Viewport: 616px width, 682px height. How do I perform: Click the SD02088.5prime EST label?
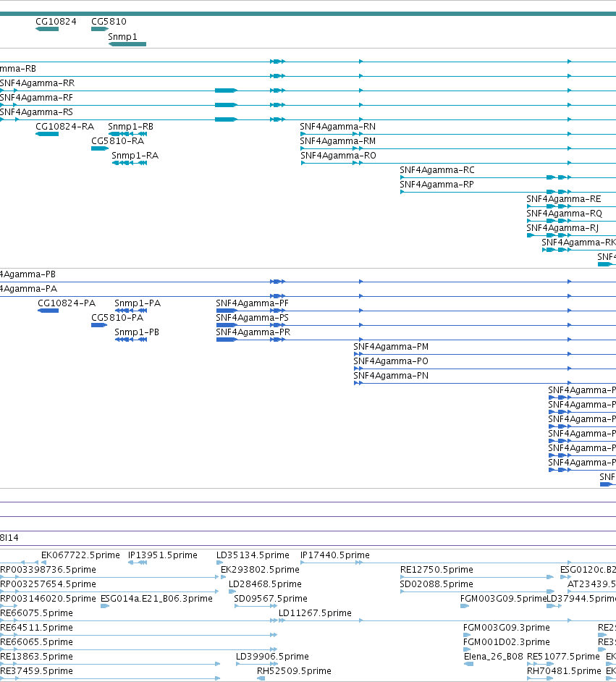[x=436, y=584]
